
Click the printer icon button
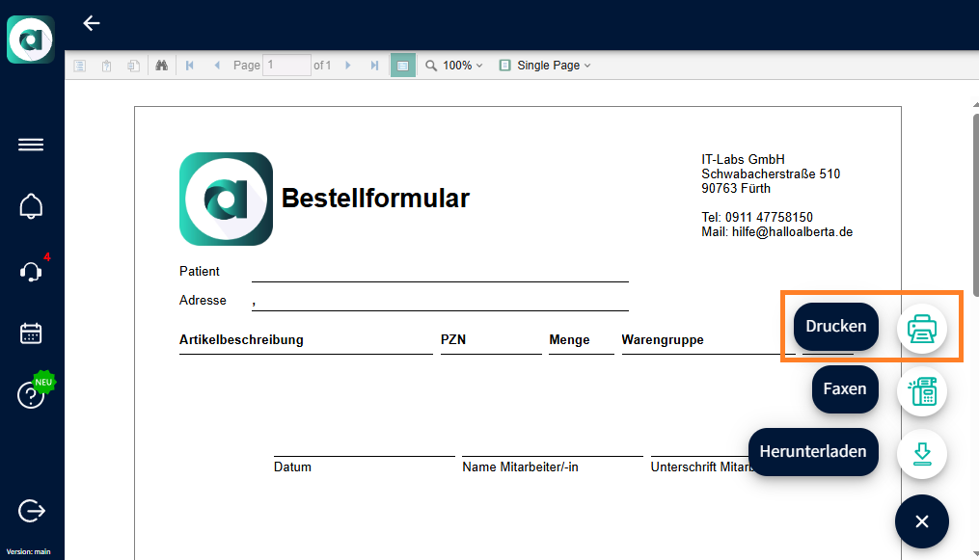click(x=922, y=329)
